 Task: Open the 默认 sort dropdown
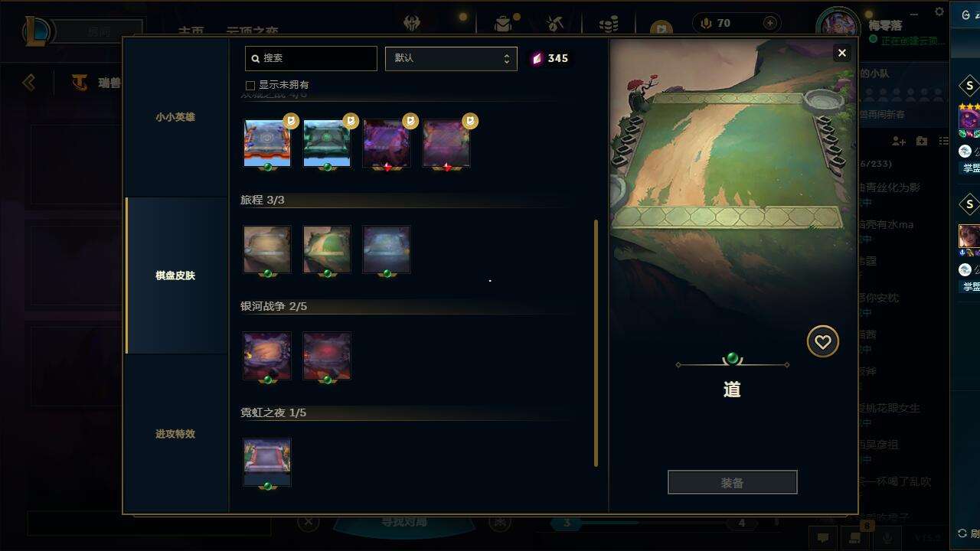[451, 58]
